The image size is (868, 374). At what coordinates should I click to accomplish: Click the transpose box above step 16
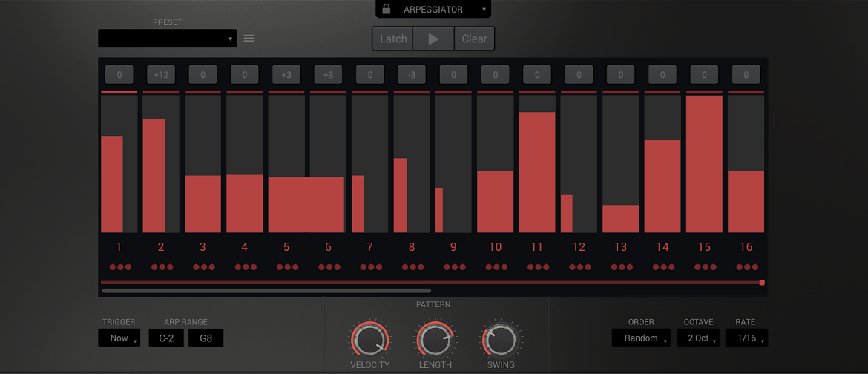746,74
